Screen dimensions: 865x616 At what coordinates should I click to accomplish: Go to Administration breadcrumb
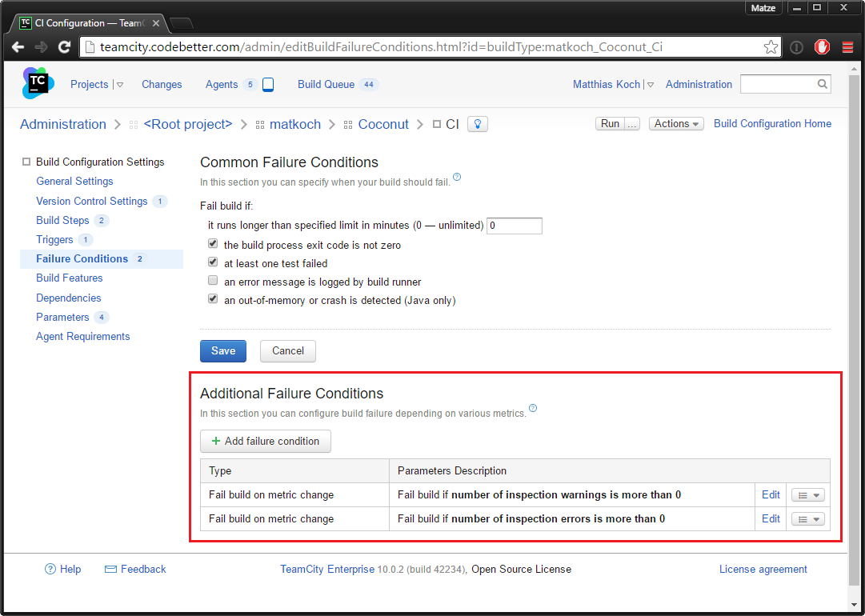click(63, 124)
